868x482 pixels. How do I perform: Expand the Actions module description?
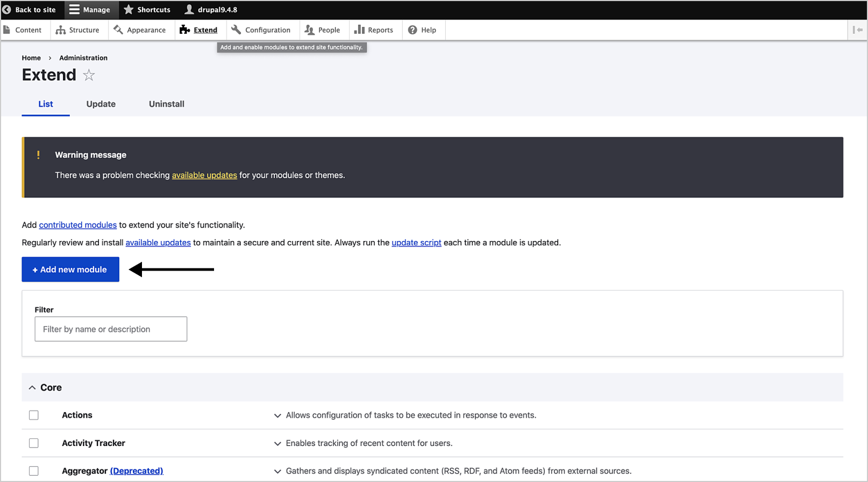click(278, 415)
